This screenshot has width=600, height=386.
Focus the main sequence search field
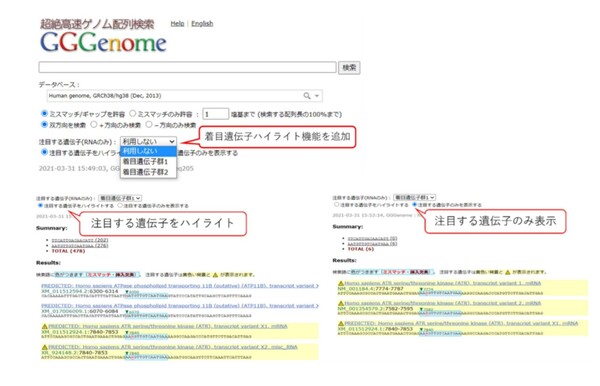(188, 67)
